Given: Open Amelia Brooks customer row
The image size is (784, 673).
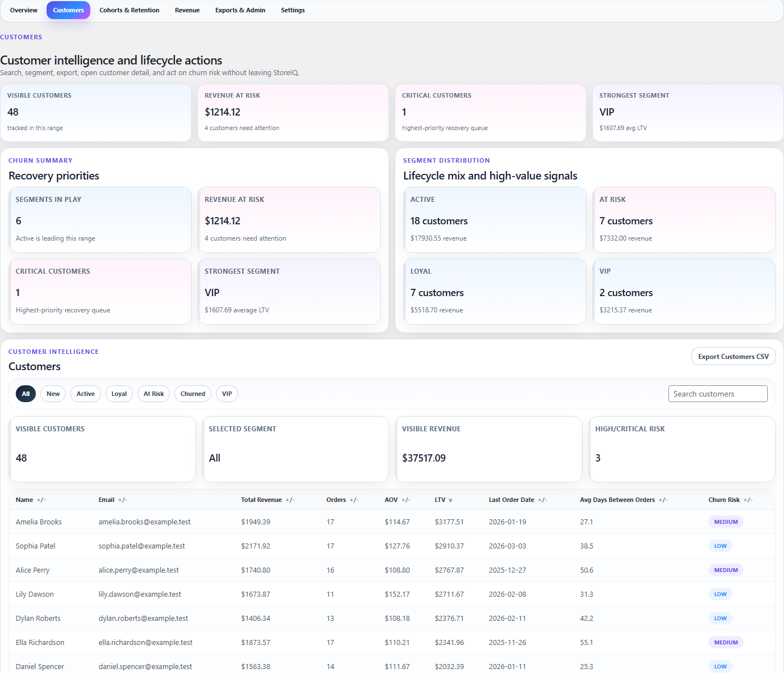Looking at the screenshot, I should (39, 522).
